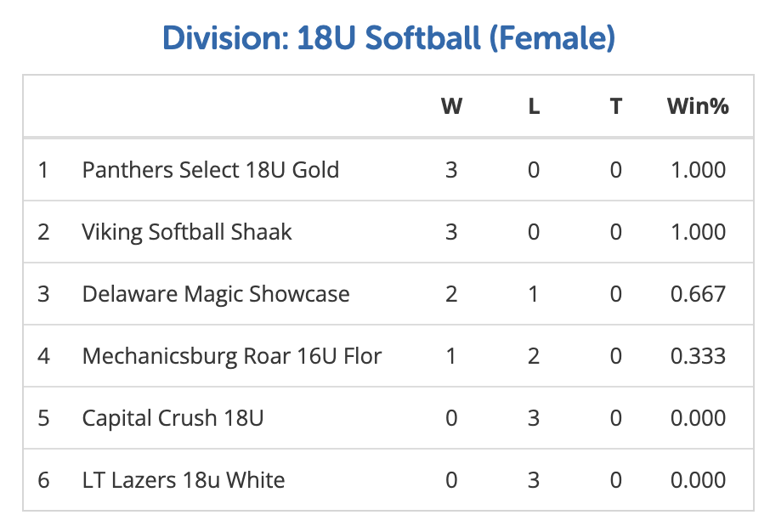The width and height of the screenshot is (770, 532).
Task: Click LT Lazers 18u White ties value
Action: (x=616, y=480)
